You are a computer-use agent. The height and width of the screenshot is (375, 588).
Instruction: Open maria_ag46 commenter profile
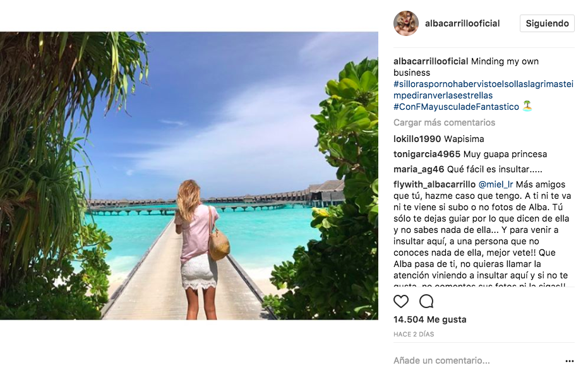pyautogui.click(x=419, y=169)
